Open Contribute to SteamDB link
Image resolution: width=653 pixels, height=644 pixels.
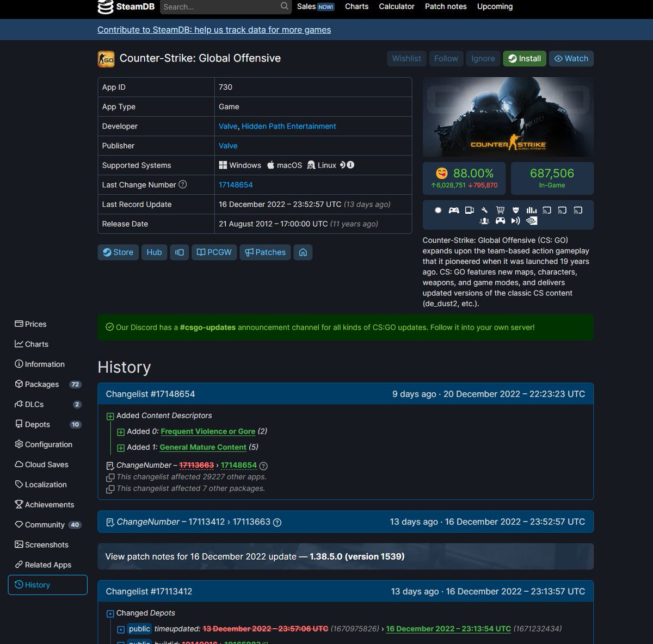pyautogui.click(x=214, y=30)
